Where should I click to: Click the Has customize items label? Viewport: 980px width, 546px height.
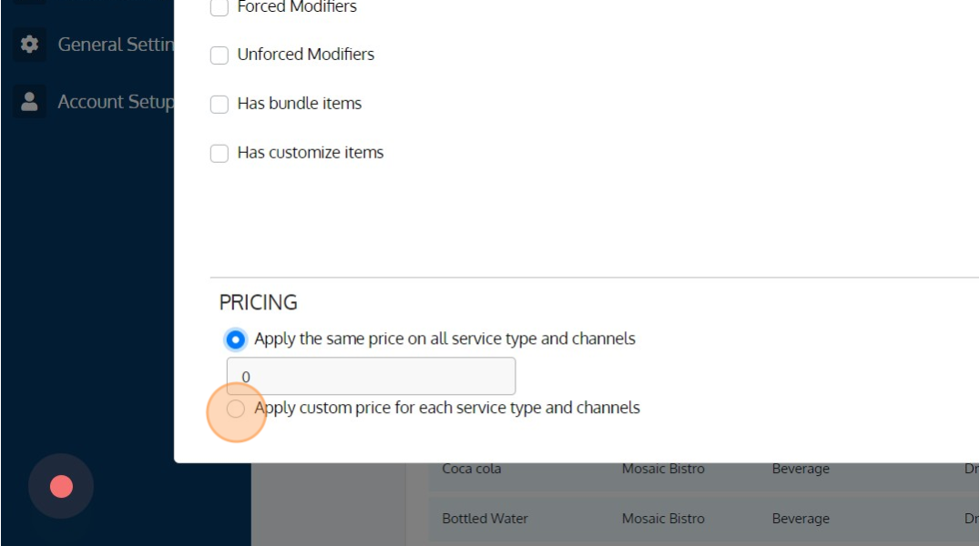pyautogui.click(x=311, y=153)
